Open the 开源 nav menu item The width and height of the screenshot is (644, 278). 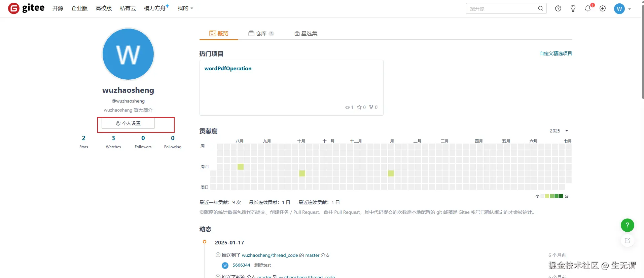[58, 8]
